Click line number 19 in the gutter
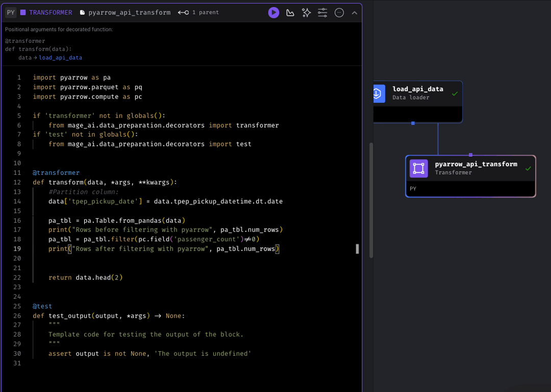Viewport: 551px width, 392px height. [17, 249]
